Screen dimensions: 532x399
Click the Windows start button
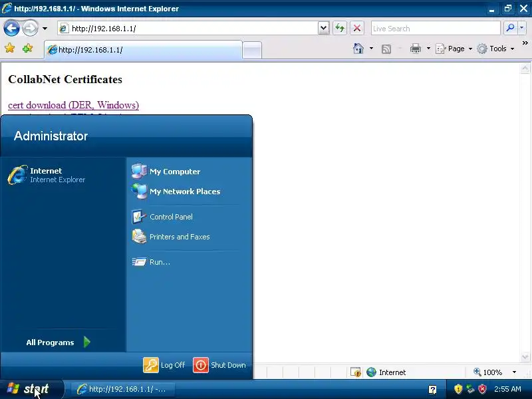point(31,389)
